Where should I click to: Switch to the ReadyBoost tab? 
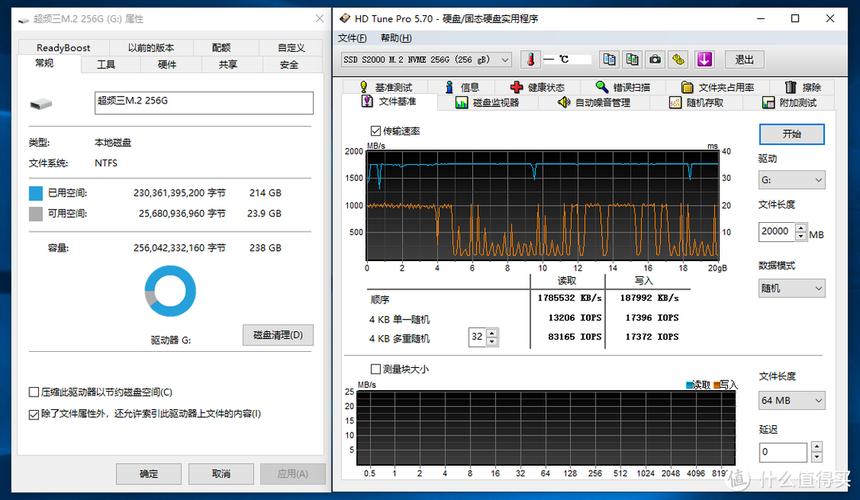63,48
